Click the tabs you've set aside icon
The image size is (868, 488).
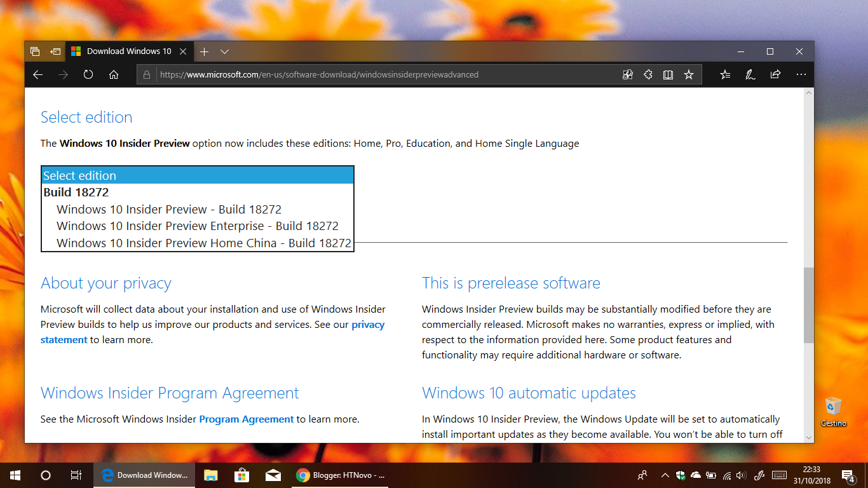tap(35, 51)
